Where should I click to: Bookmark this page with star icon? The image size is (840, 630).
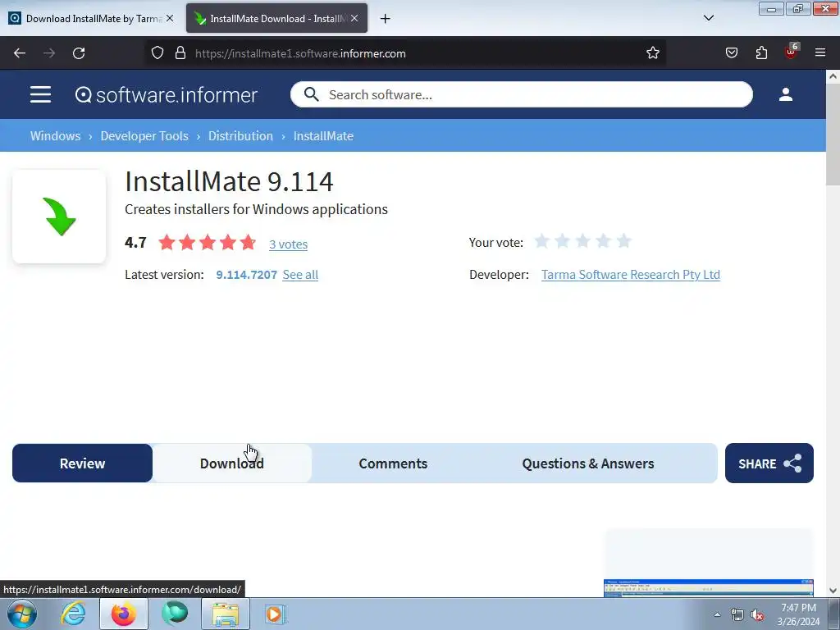click(x=652, y=53)
